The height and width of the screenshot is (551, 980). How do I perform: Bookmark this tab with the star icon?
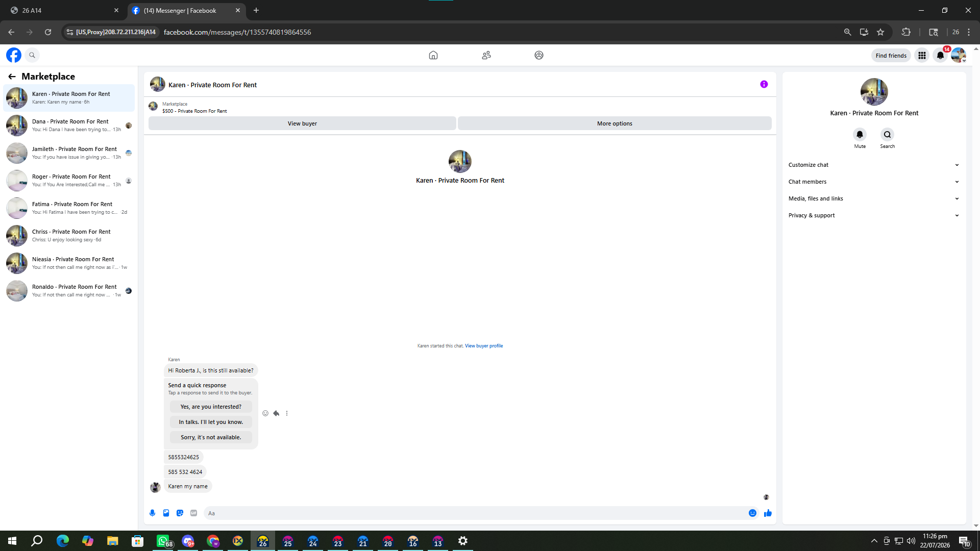tap(880, 32)
